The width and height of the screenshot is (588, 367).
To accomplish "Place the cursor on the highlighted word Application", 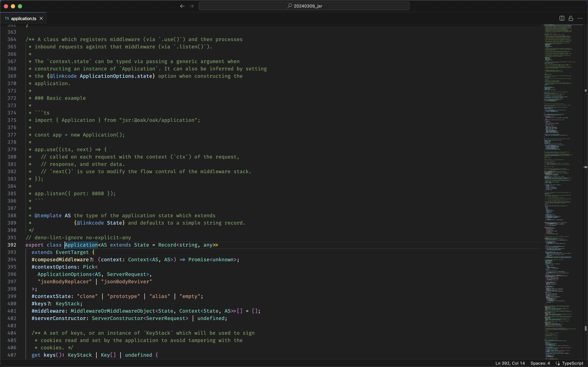I will tap(81, 245).
